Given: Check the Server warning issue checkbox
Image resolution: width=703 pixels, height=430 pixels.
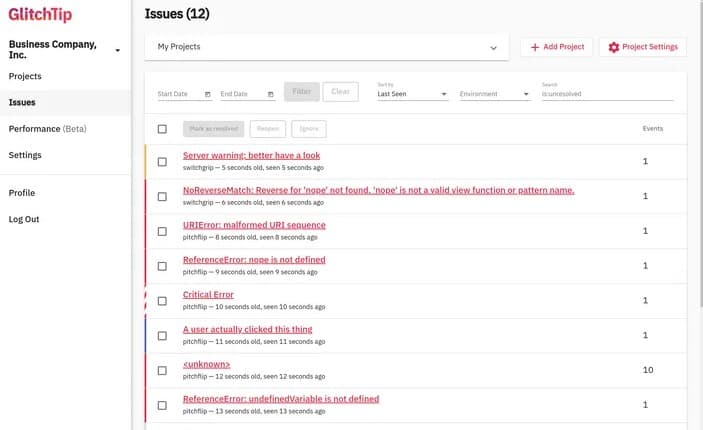Looking at the screenshot, I should point(162,162).
